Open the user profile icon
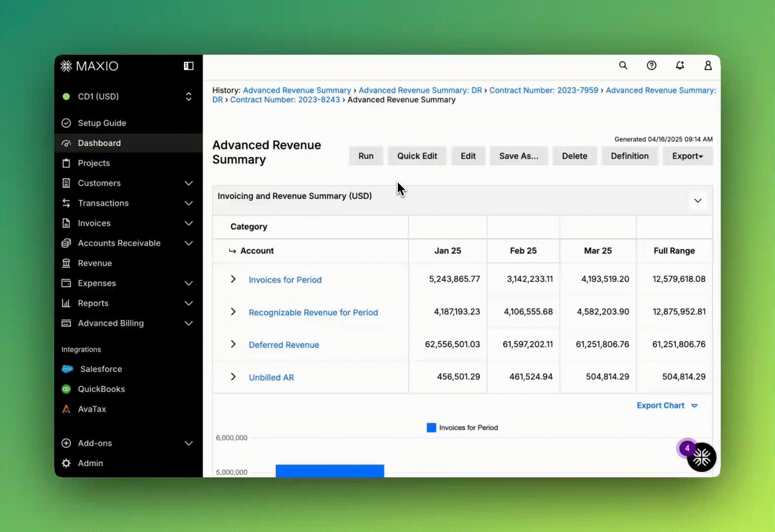The image size is (775, 532). pos(708,66)
